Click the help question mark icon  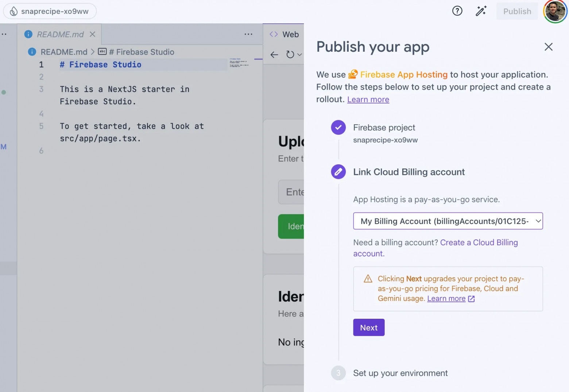(x=457, y=11)
